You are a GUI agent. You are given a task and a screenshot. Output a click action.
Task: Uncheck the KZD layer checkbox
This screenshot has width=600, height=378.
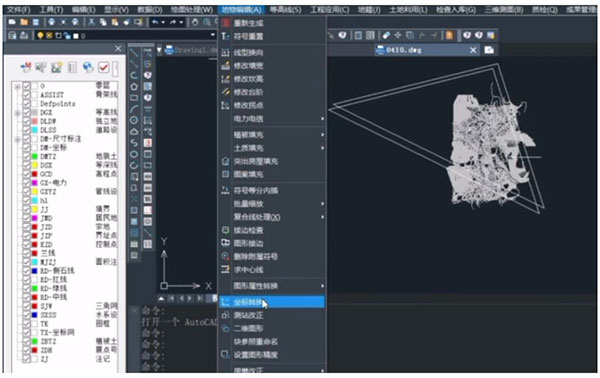point(26,244)
